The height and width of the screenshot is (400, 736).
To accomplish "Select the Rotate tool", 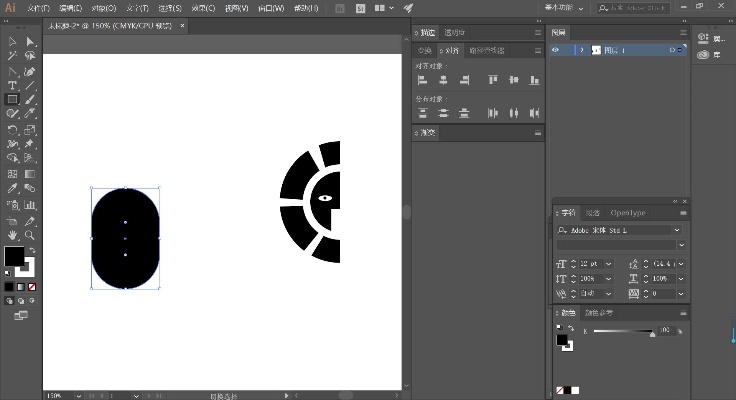I will pyautogui.click(x=12, y=130).
